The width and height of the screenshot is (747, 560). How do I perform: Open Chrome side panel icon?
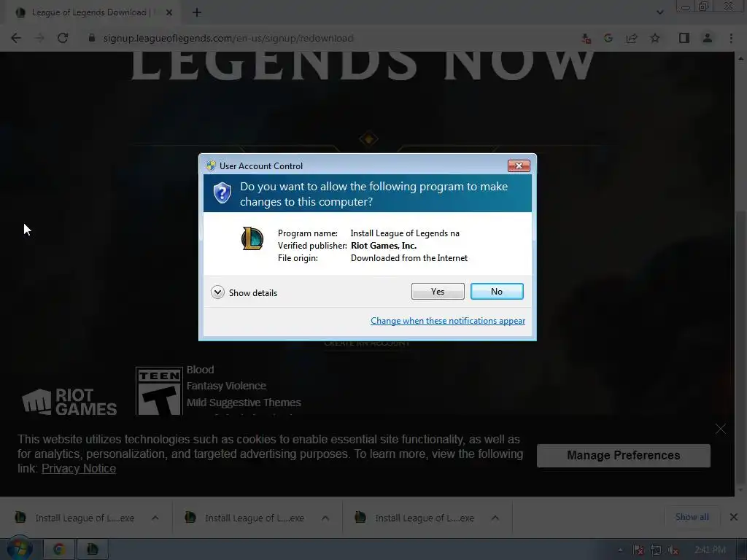[x=684, y=38]
